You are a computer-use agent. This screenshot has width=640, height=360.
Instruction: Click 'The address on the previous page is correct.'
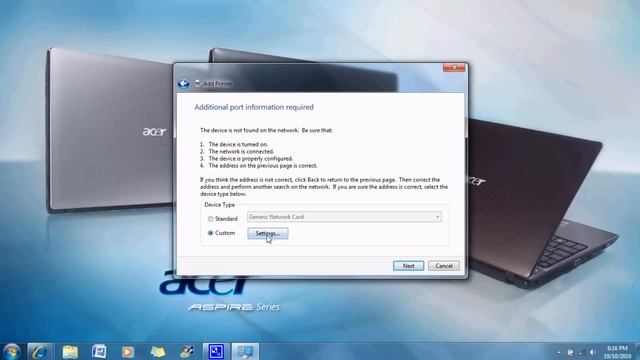click(x=263, y=166)
